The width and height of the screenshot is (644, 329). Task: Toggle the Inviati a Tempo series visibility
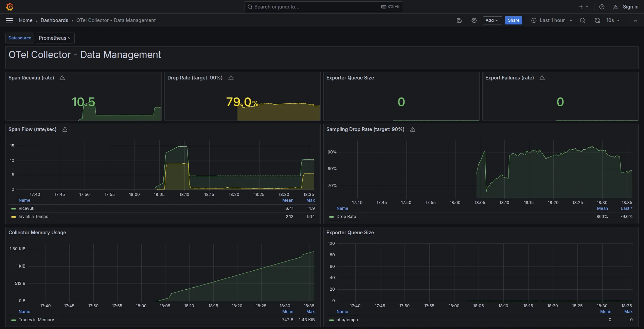[33, 216]
